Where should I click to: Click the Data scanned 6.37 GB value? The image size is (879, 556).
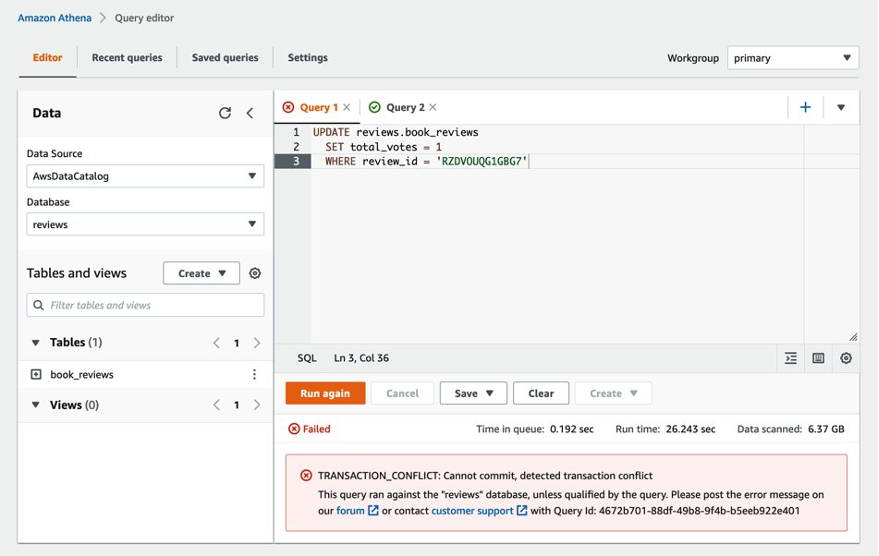(826, 429)
